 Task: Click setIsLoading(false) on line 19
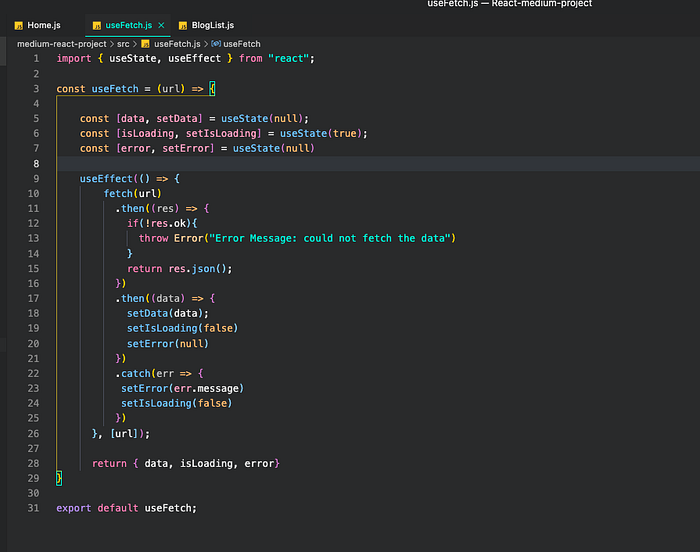pos(183,328)
